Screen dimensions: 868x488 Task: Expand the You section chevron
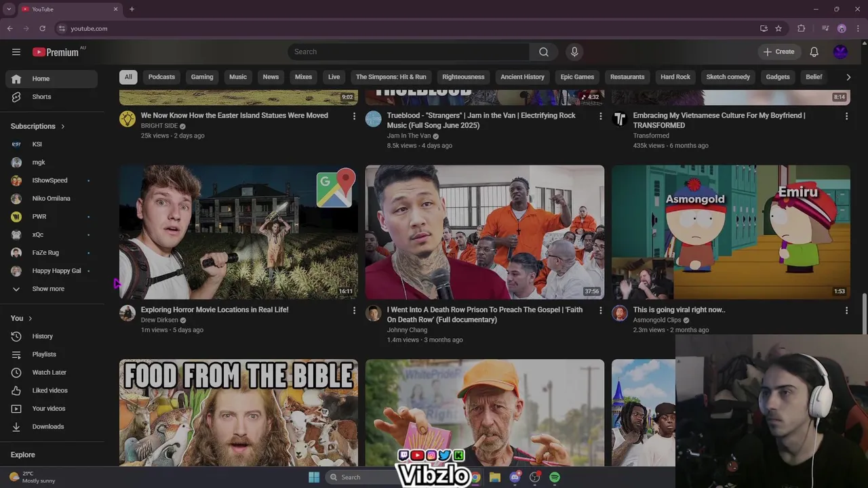click(x=30, y=319)
